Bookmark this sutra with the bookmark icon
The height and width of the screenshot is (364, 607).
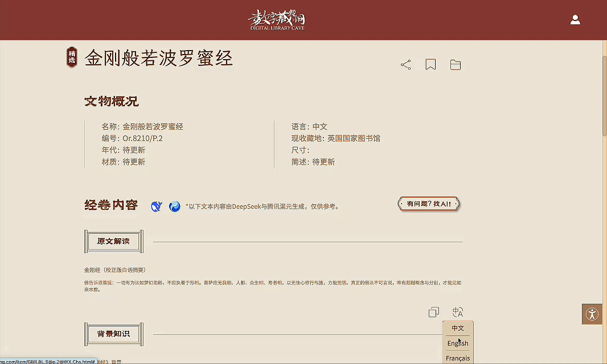[430, 65]
